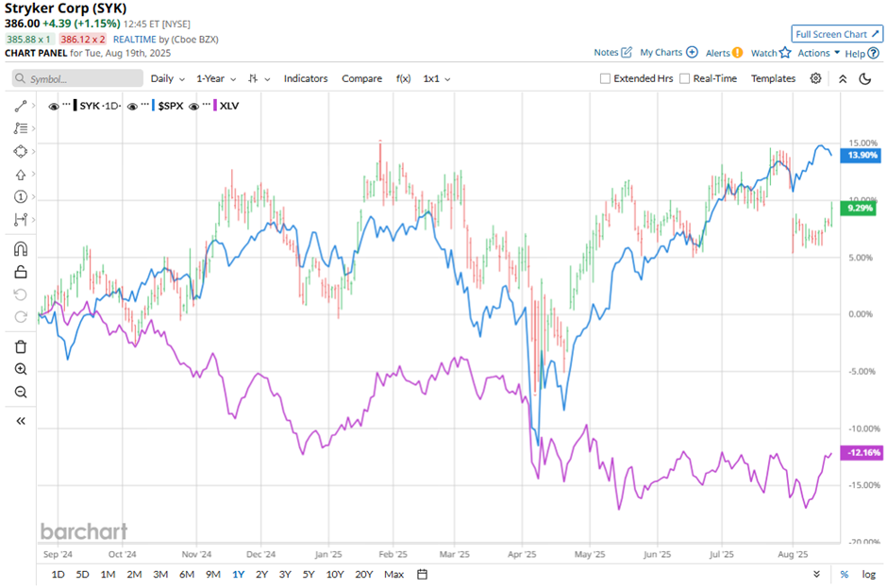Open SYK series options ellipsis

pos(66,104)
